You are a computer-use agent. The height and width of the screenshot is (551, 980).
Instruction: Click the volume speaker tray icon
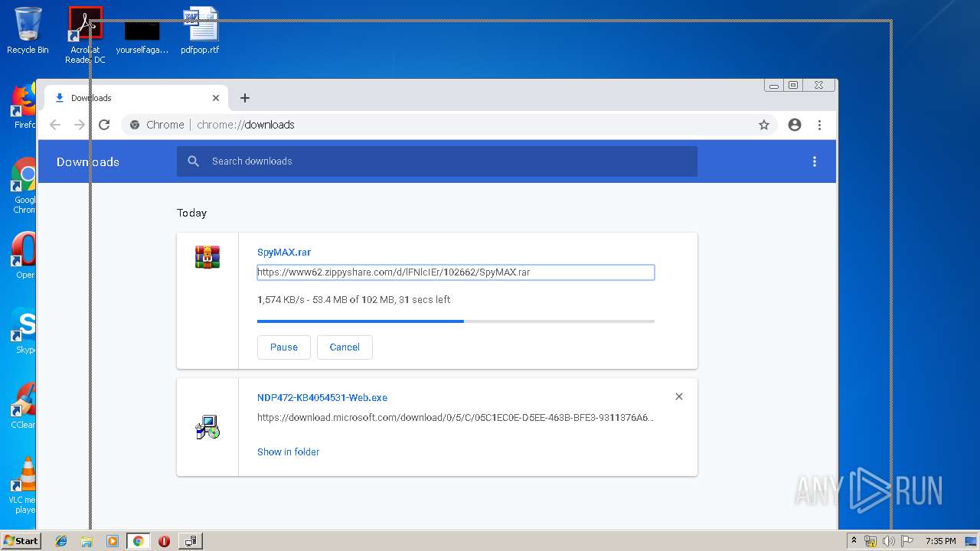pyautogui.click(x=888, y=541)
